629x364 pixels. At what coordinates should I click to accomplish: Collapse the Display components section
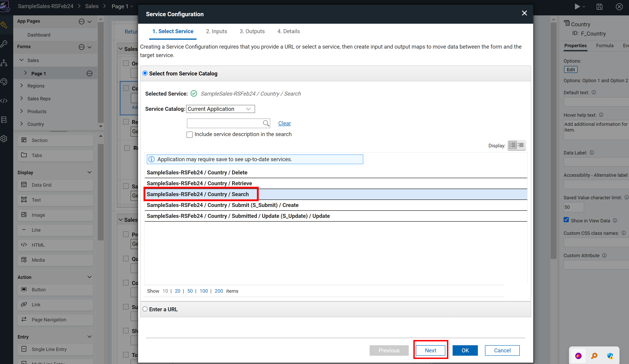tap(89, 172)
